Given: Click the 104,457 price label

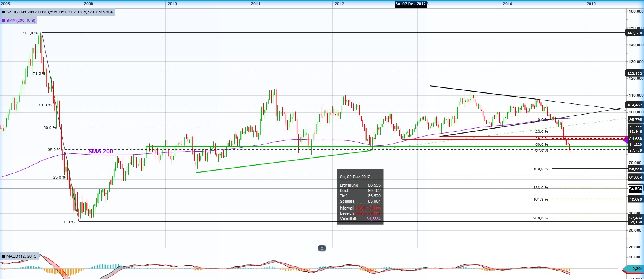Looking at the screenshot, I should pos(634,105).
